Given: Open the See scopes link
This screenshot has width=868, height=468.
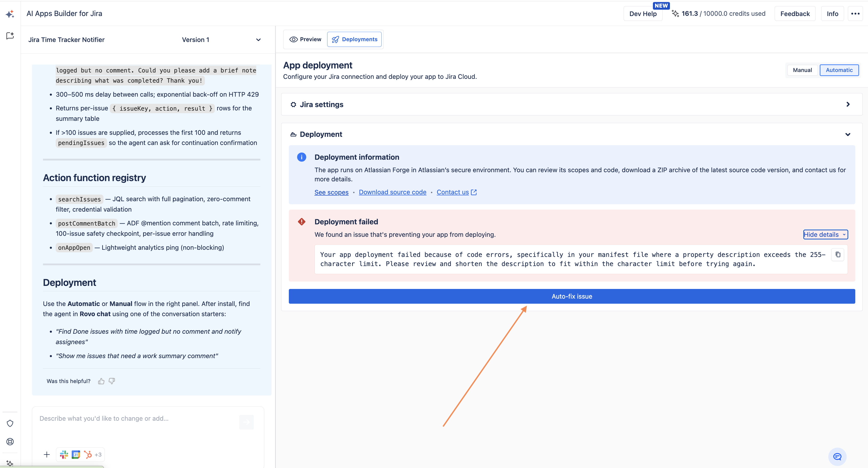Looking at the screenshot, I should [332, 192].
